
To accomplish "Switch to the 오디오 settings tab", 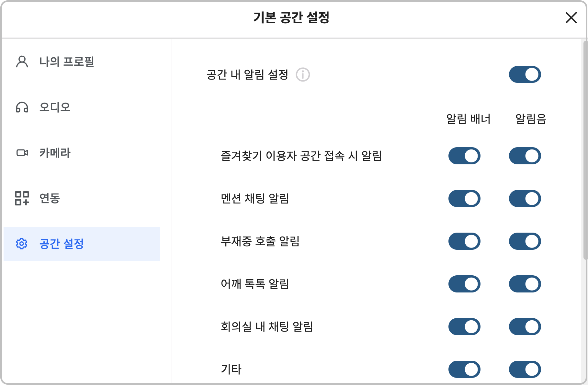I will pyautogui.click(x=55, y=107).
